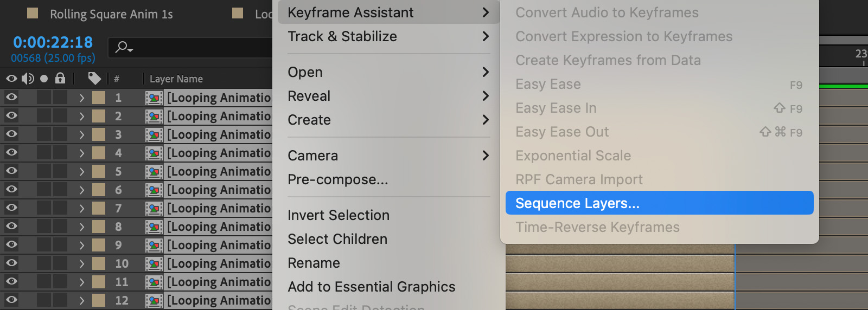Click the label tag column header icon
This screenshot has width=868, height=310.
click(x=94, y=79)
